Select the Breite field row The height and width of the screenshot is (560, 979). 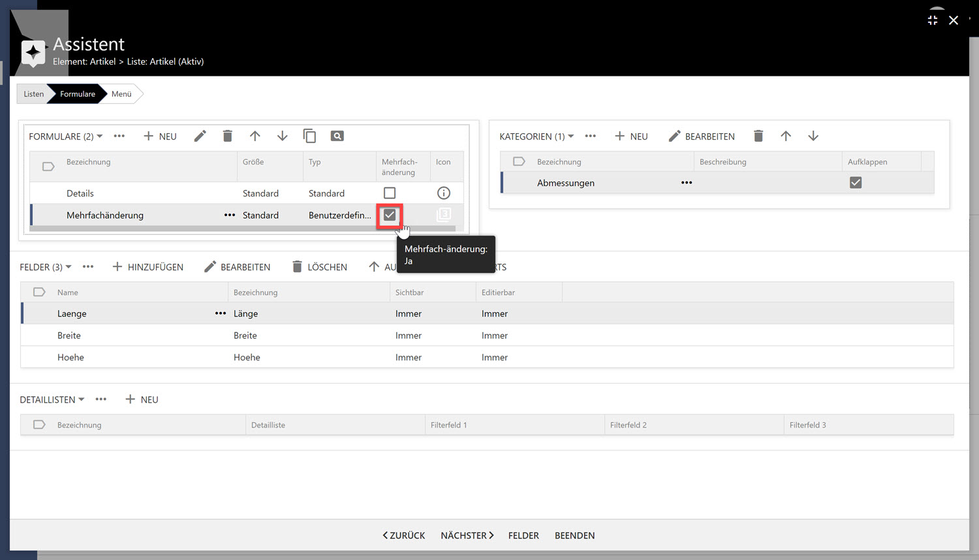point(69,335)
